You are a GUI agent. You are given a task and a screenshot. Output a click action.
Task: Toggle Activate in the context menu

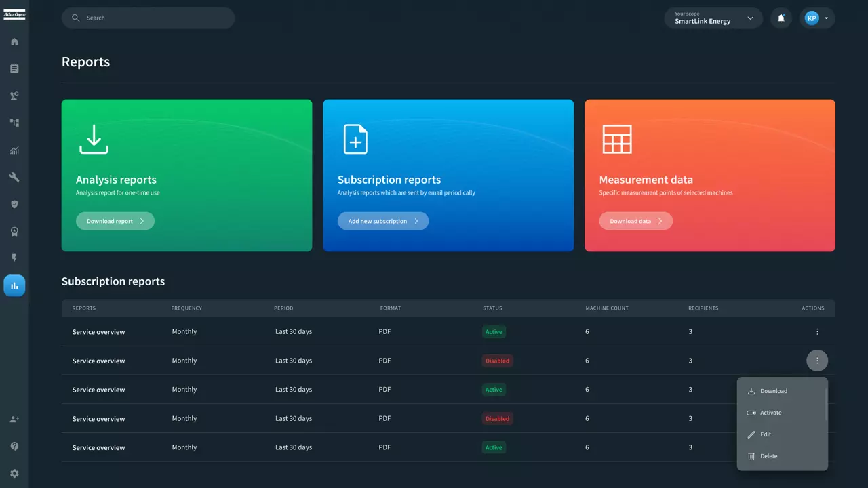(770, 413)
